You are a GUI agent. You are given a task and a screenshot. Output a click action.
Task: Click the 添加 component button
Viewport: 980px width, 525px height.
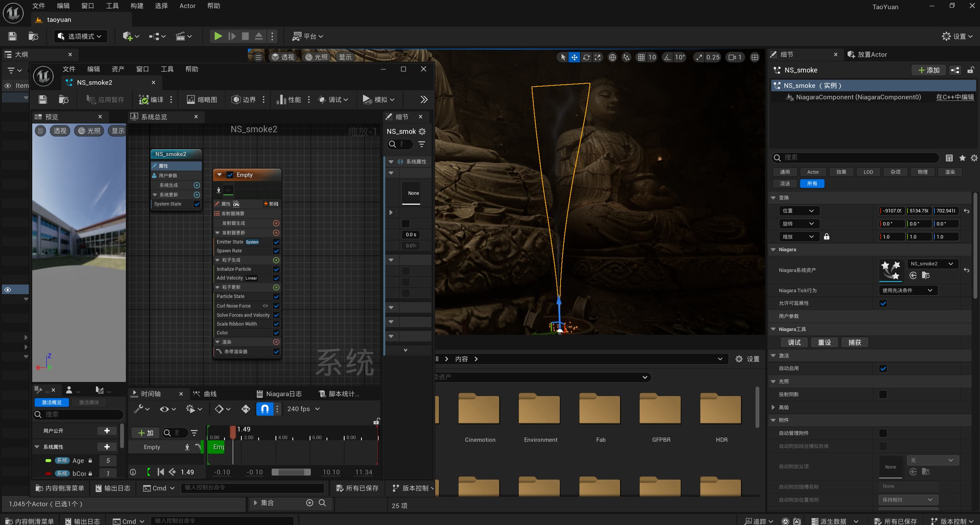929,70
